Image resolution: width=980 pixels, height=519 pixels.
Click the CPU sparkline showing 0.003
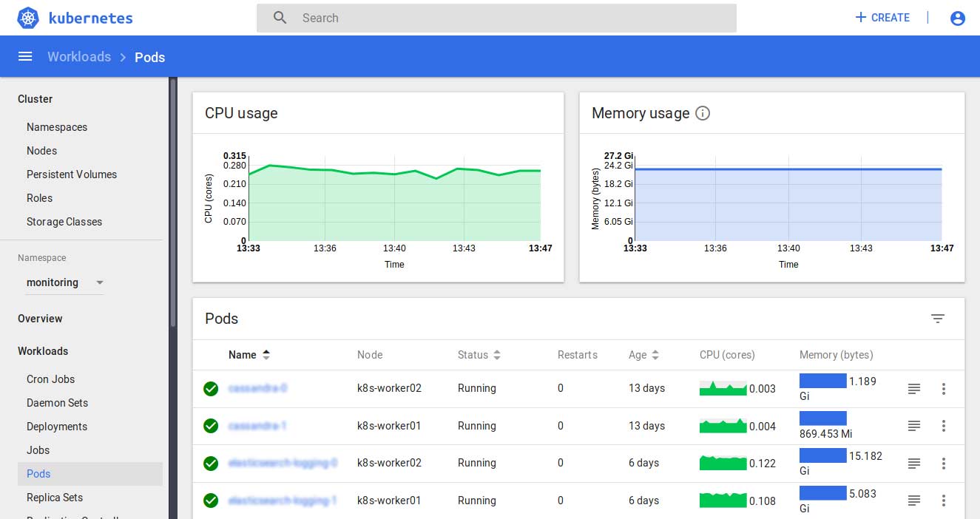pos(723,388)
